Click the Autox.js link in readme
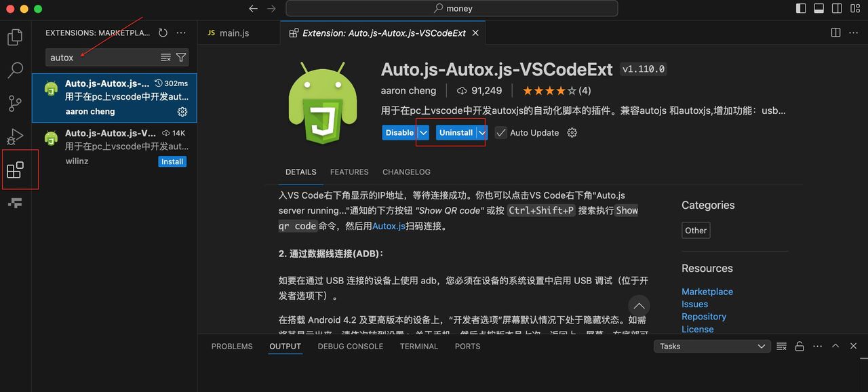This screenshot has width=868, height=392. [389, 226]
